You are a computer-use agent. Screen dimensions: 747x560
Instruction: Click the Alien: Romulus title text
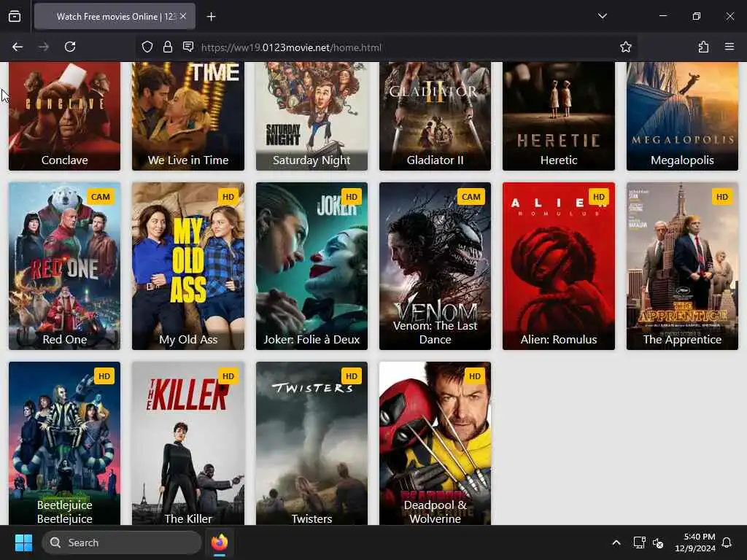pyautogui.click(x=559, y=340)
